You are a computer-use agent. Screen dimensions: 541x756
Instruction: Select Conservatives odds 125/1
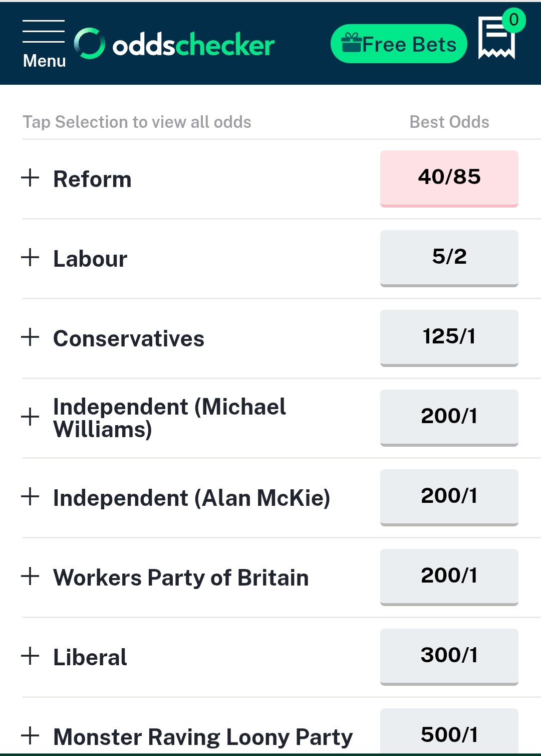(449, 338)
